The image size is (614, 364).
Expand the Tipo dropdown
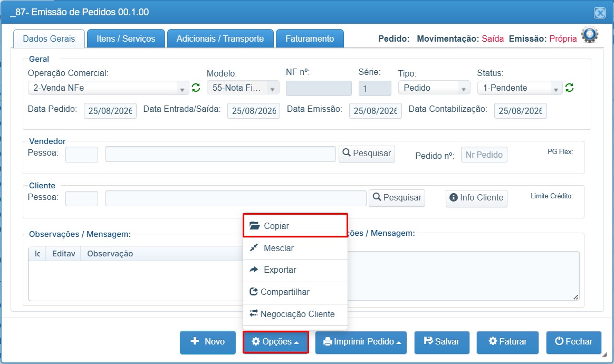pos(434,88)
